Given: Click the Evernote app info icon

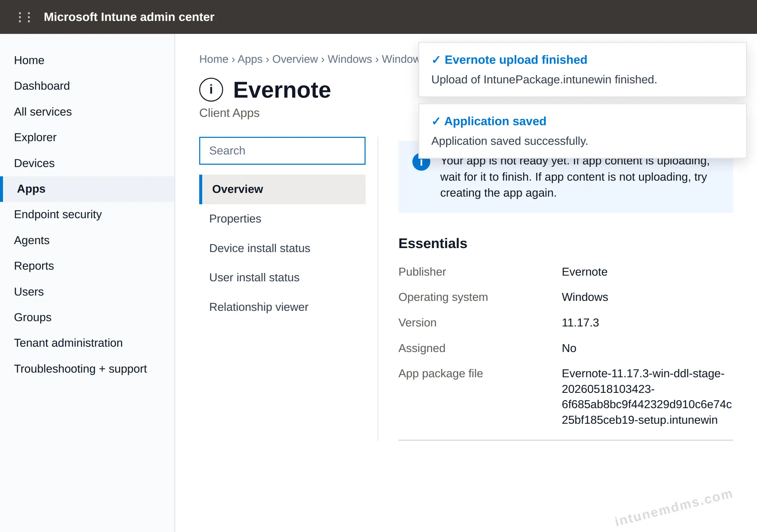Looking at the screenshot, I should coord(211,90).
